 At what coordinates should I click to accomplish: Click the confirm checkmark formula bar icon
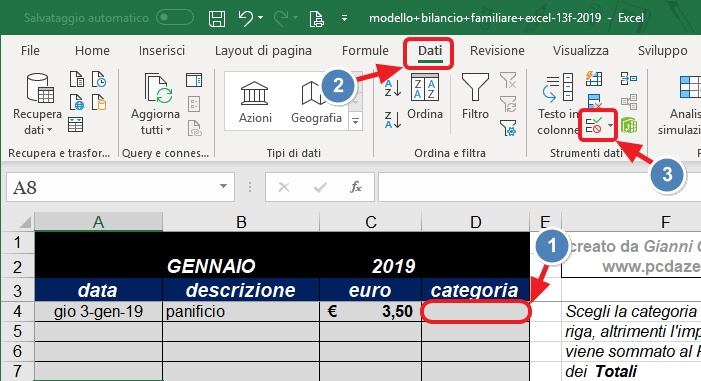point(320,187)
